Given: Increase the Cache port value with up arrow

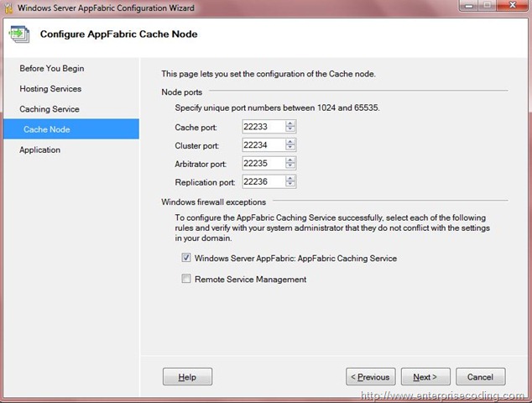Looking at the screenshot, I should click(290, 123).
